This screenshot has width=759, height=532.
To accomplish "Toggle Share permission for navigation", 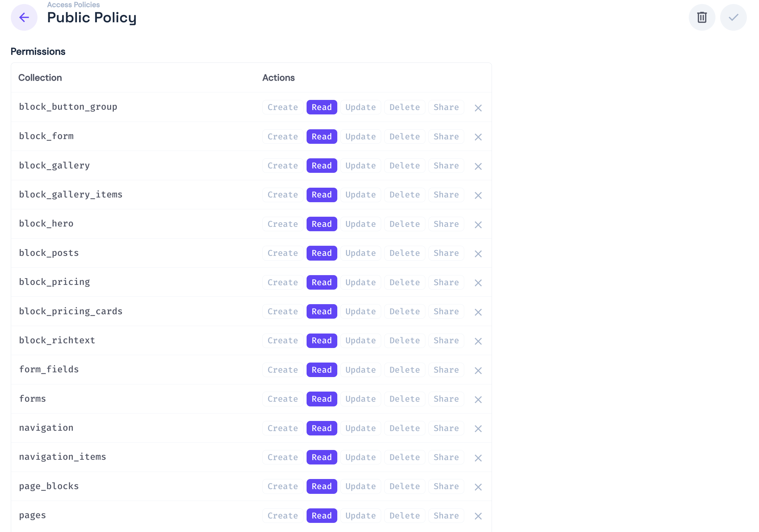I will tap(446, 428).
